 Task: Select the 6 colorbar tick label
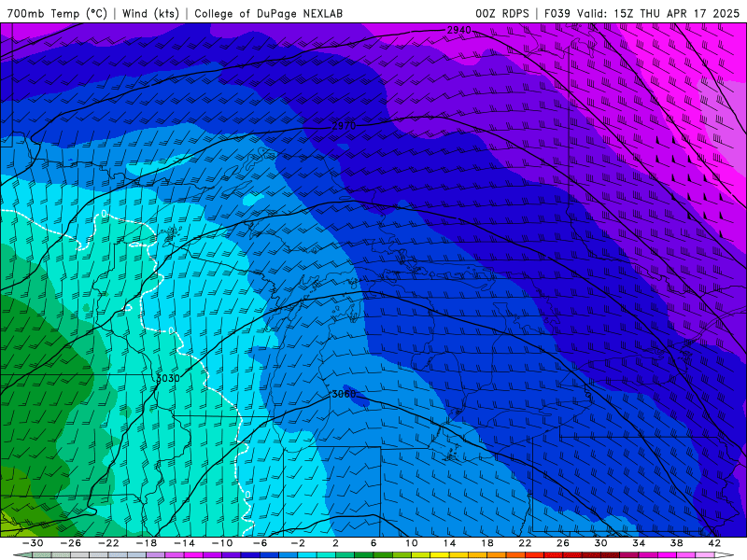(x=373, y=543)
